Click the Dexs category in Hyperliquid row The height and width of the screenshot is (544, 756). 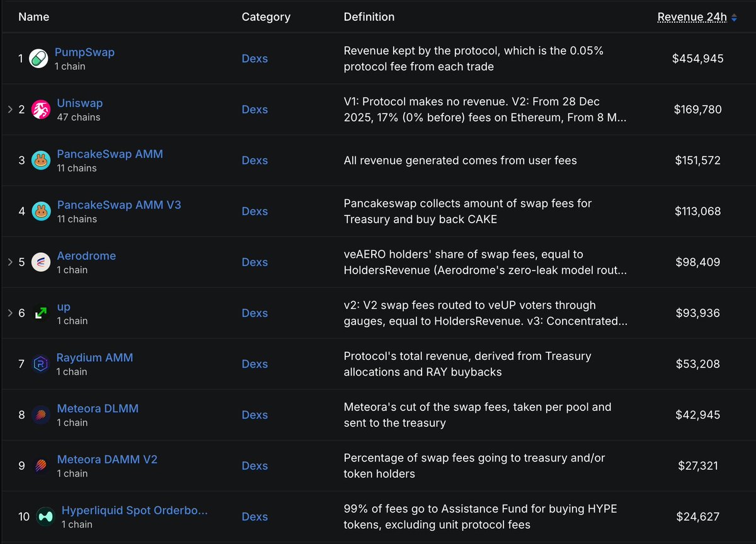coord(255,517)
